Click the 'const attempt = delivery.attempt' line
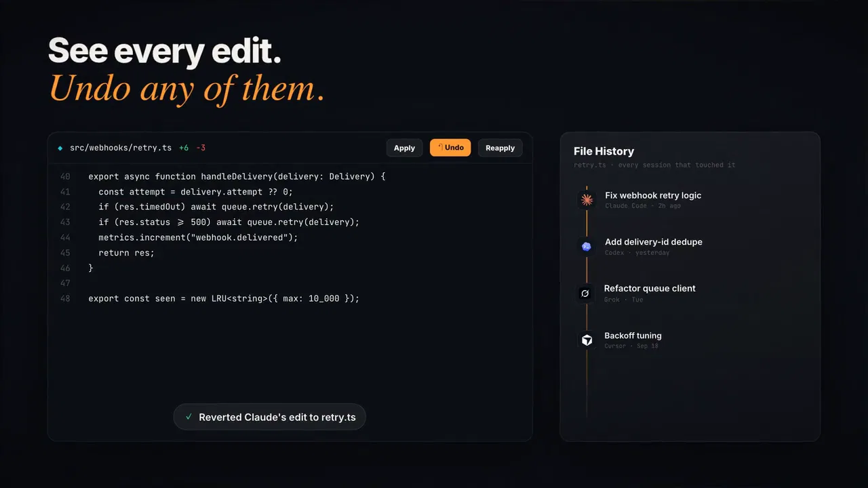This screenshot has height=488, width=868. 195,192
